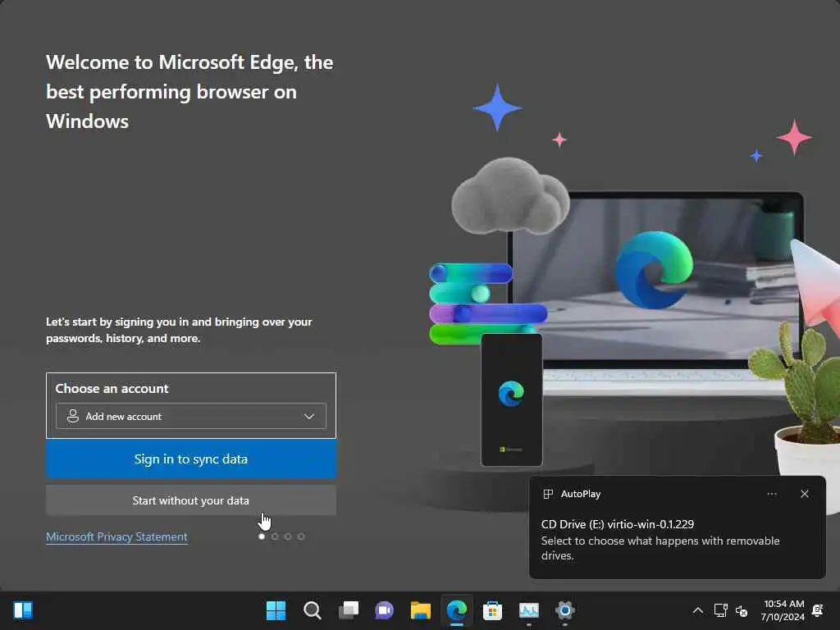Viewport: 840px width, 630px height.
Task: Open the Windows Start menu
Action: click(276, 610)
